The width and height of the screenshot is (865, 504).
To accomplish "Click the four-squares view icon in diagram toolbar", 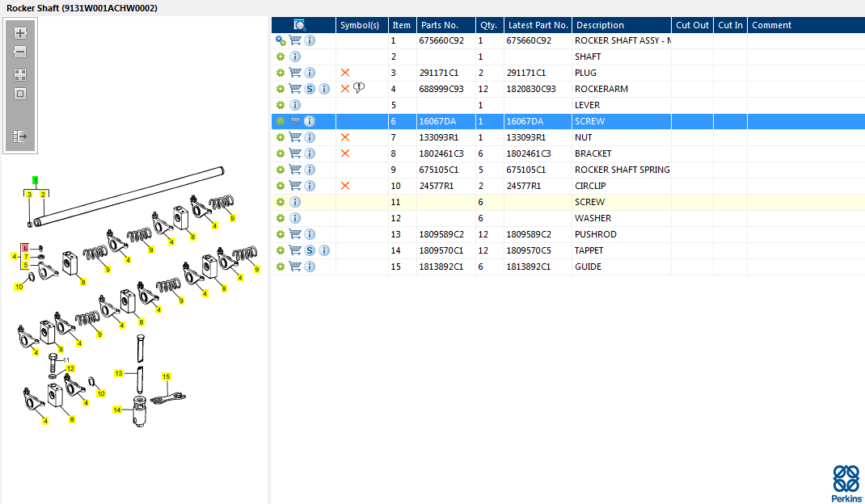I will pos(20,75).
